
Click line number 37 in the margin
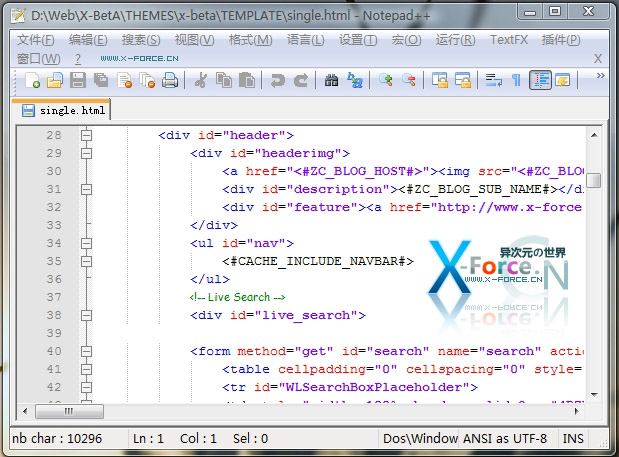[x=54, y=297]
